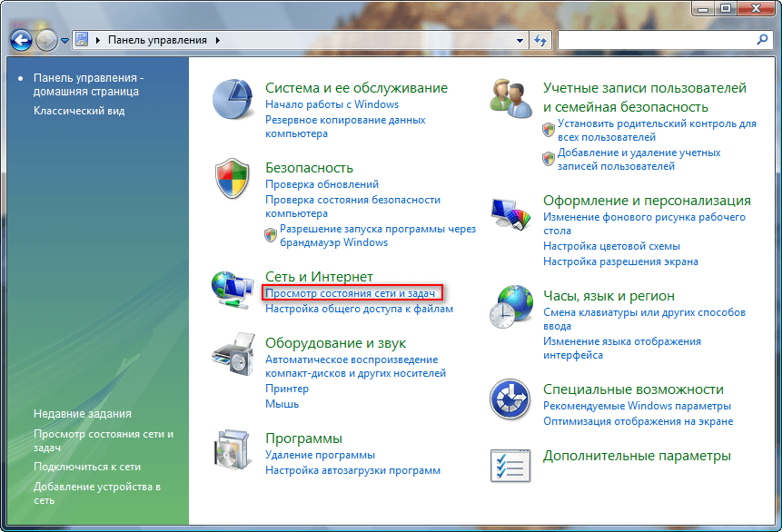Click 'Оптимизация отображения на экране' link
Image resolution: width=782 pixels, height=532 pixels.
pos(638,421)
